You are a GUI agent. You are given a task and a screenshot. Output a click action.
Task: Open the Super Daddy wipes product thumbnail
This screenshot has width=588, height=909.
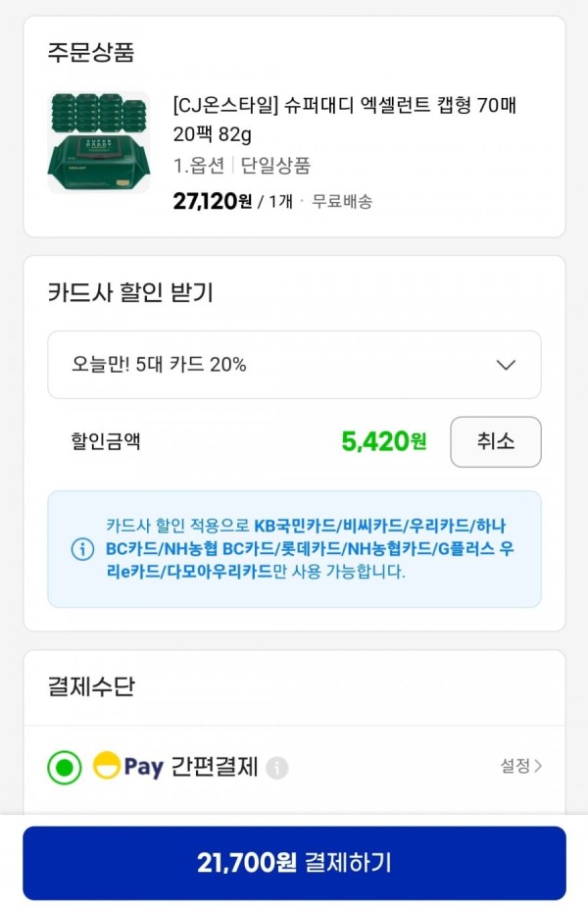pyautogui.click(x=98, y=142)
